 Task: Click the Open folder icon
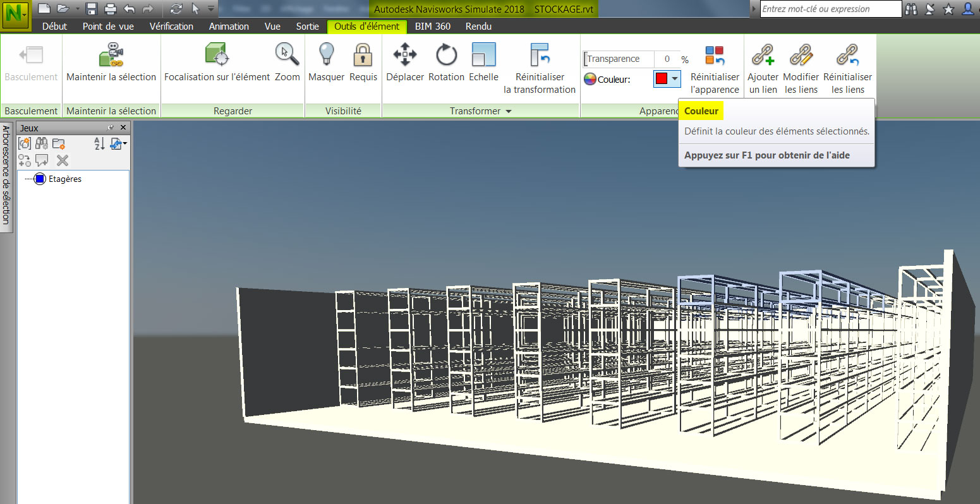click(62, 9)
